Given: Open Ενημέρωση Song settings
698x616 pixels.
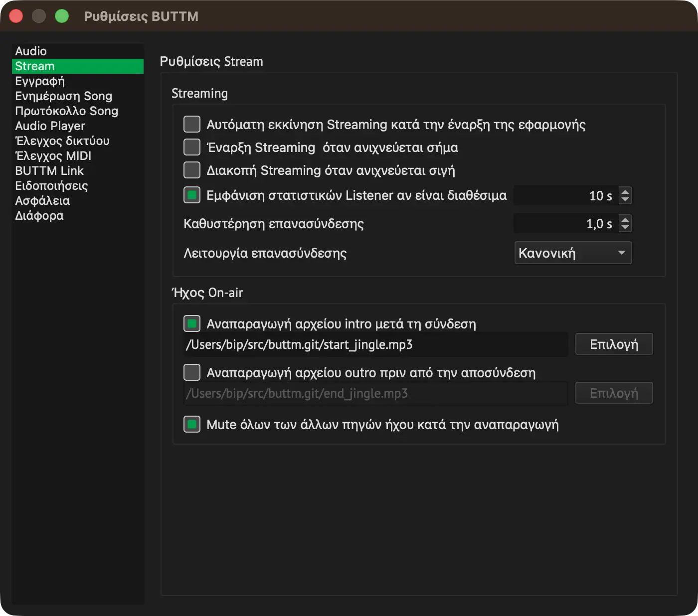Looking at the screenshot, I should click(x=78, y=96).
